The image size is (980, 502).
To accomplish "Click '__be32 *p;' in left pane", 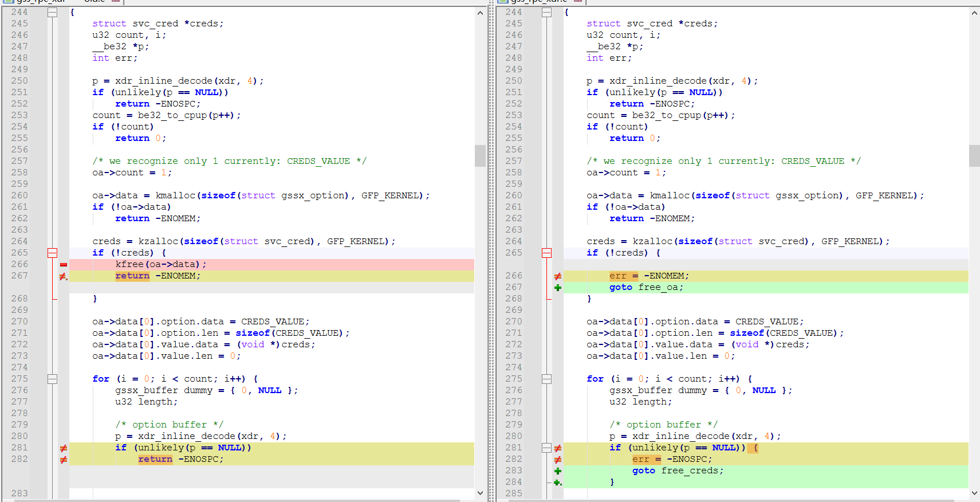I will pyautogui.click(x=121, y=46).
